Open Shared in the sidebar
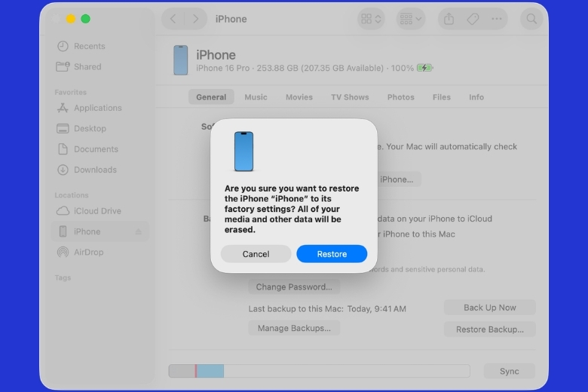This screenshot has width=588, height=392. pyautogui.click(x=100, y=67)
